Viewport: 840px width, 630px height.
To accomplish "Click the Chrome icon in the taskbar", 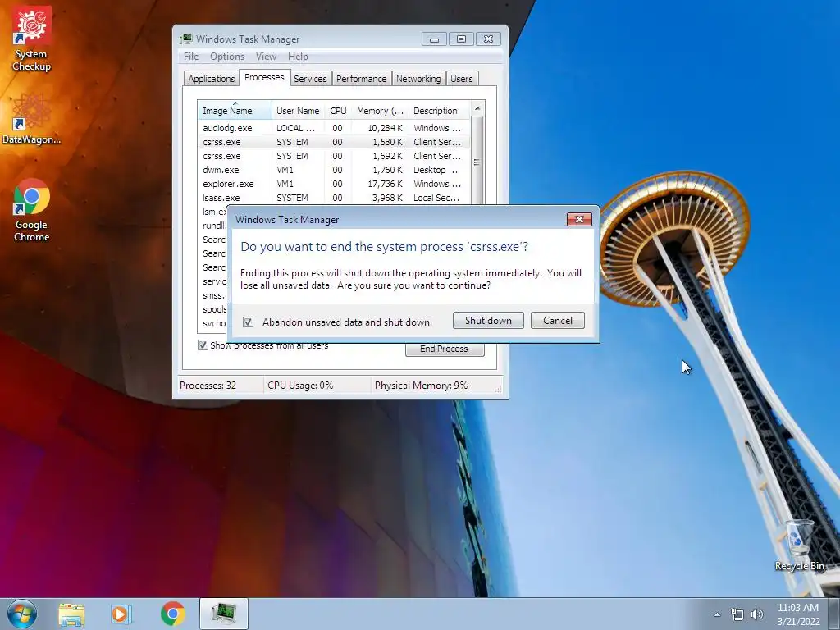I will (172, 614).
